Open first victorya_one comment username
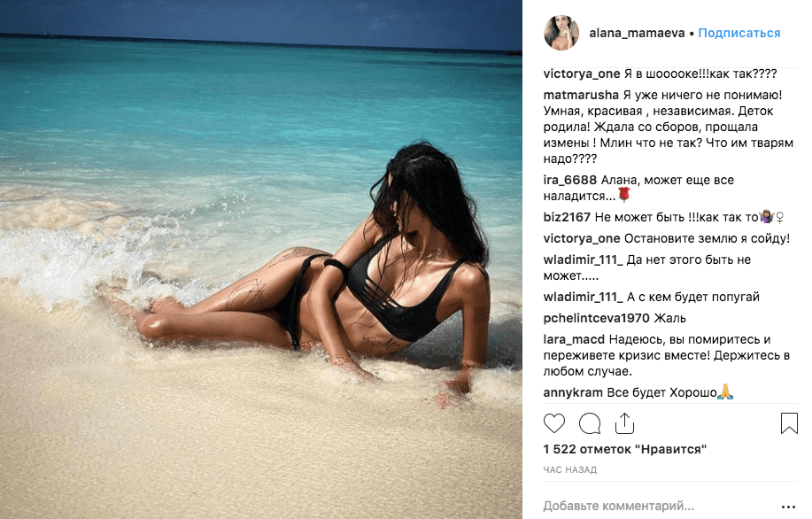This screenshot has width=812, height=519. coord(582,74)
